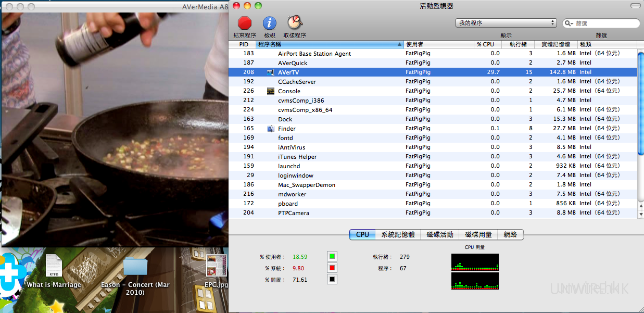Click the Finder process icon
This screenshot has height=313, width=644.
pyautogui.click(x=270, y=129)
